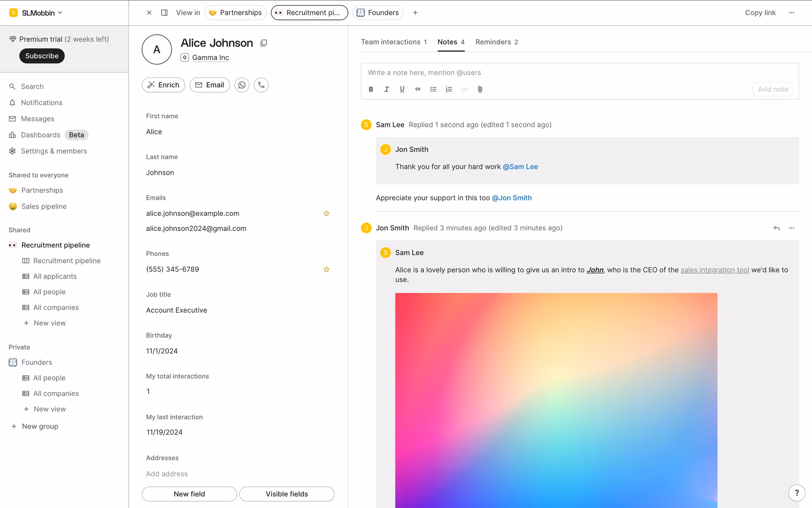Open the top-right more options menu
Screen dimensions: 812x508
tap(792, 13)
